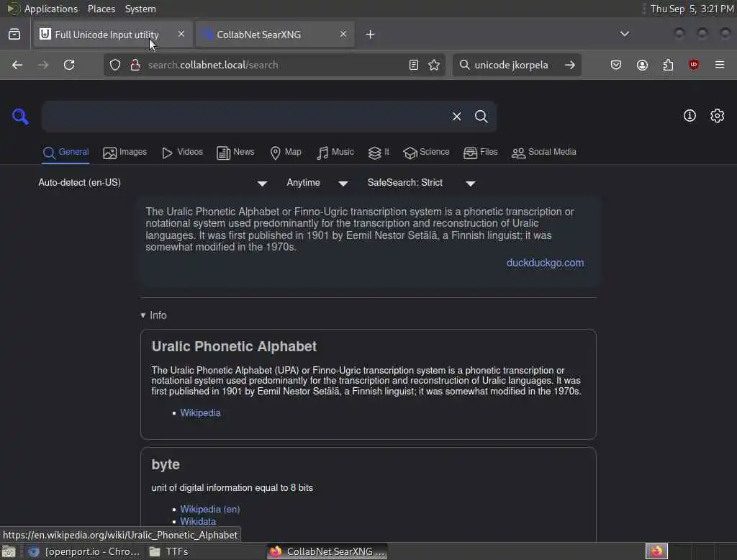Focus the SearXNG search input field

point(245,116)
